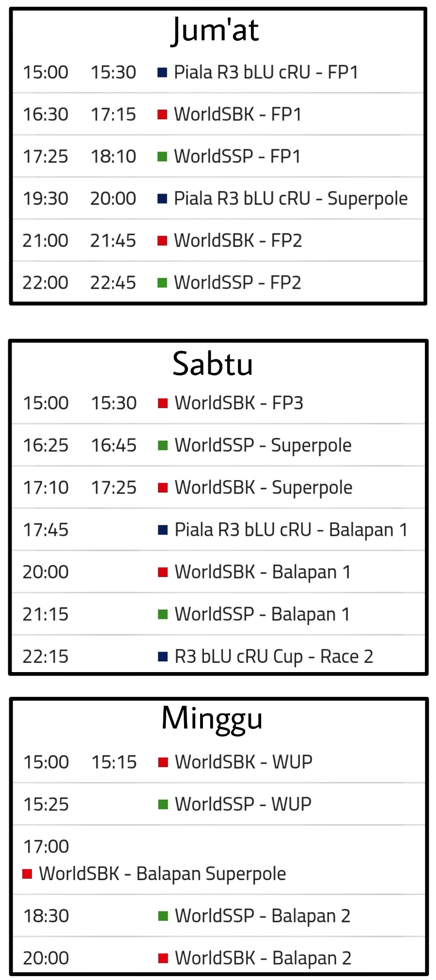Click the 19:30 start time under Jum'at

46,199
